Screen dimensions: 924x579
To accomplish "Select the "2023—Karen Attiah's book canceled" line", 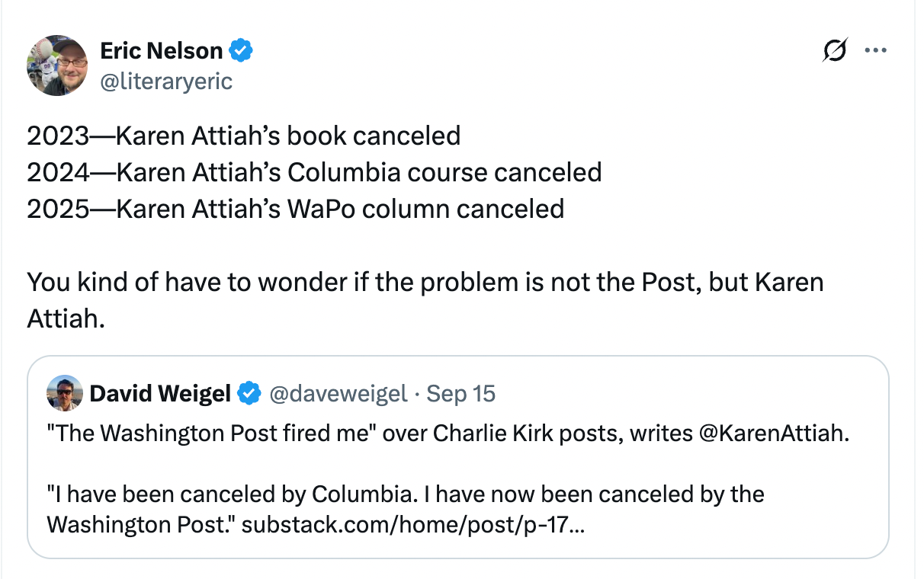I will (244, 136).
